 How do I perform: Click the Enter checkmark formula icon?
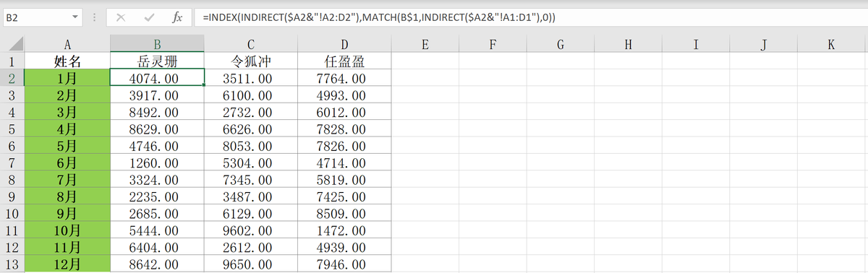tap(149, 17)
